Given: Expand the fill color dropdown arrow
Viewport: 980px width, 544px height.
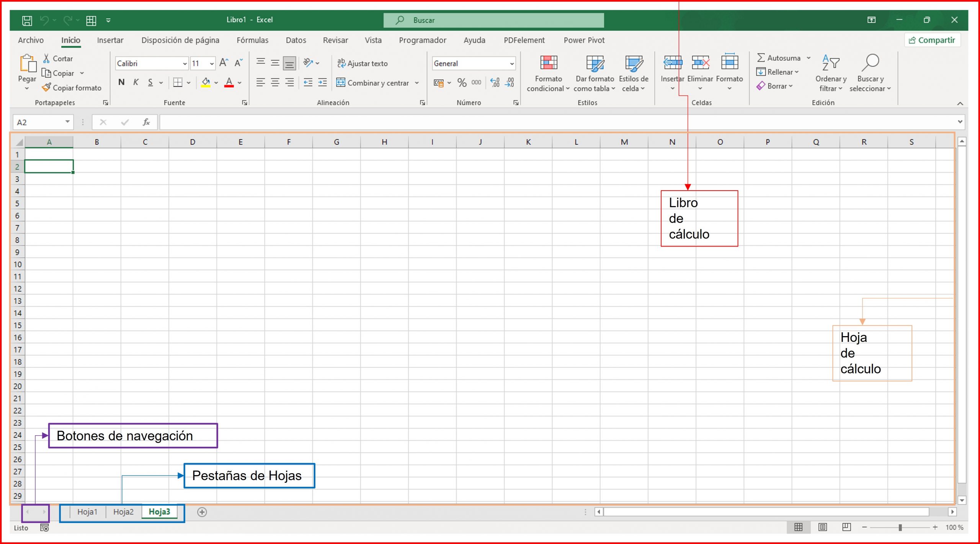Looking at the screenshot, I should 216,82.
